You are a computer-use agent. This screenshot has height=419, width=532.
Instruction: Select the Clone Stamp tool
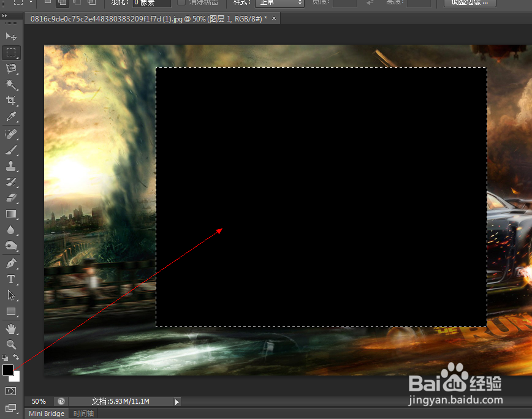click(11, 166)
